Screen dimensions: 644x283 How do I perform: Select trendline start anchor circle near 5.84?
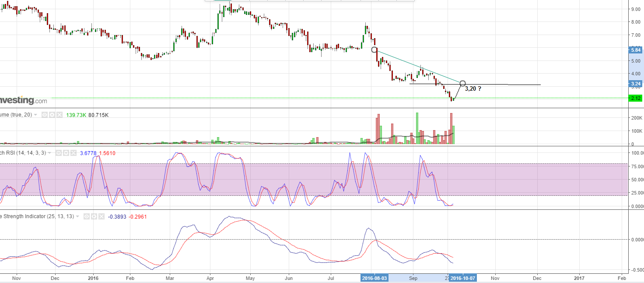(374, 50)
